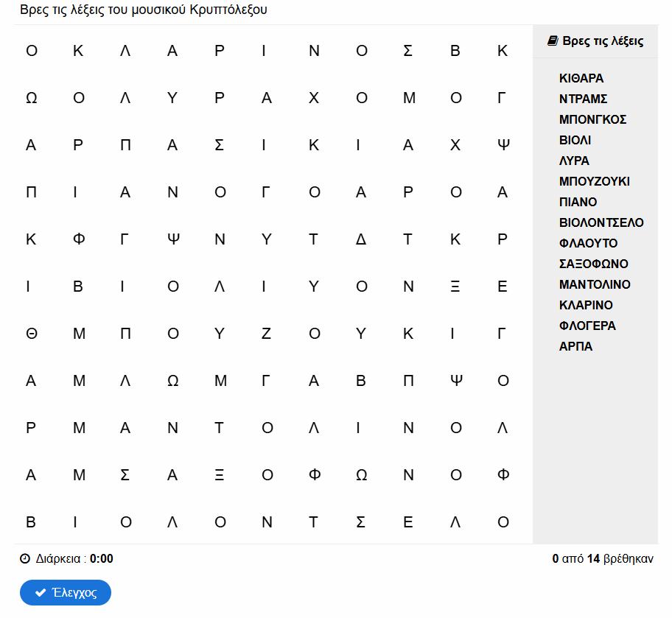The image size is (672, 618).
Task: Click the clock icon next to Διάρκεια
Action: (25, 559)
